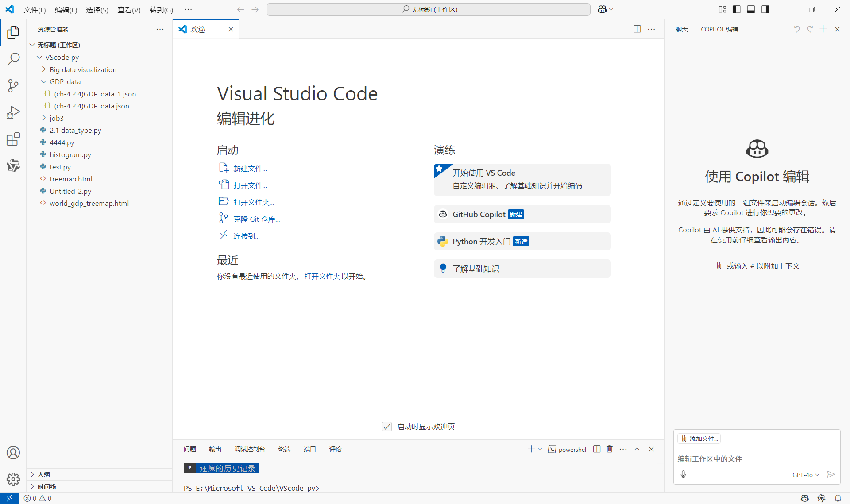Toggle primary side bar layout button
Image resolution: width=850 pixels, height=504 pixels.
coord(737,9)
